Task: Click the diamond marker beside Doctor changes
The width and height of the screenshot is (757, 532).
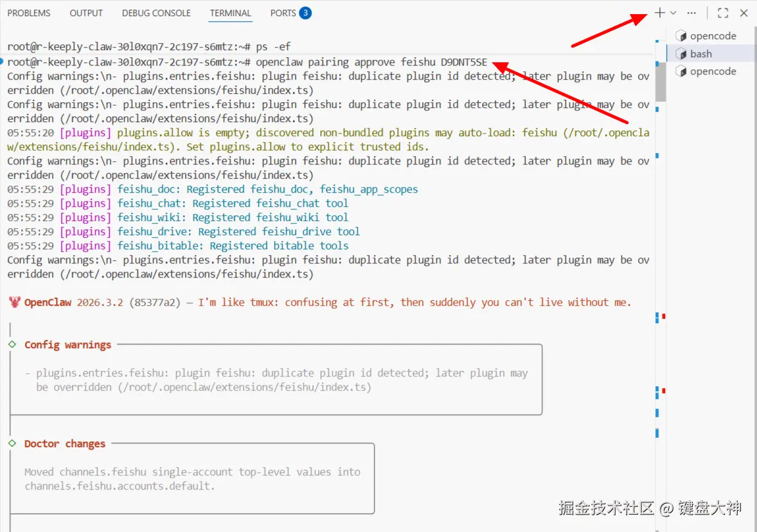Action: click(x=12, y=443)
